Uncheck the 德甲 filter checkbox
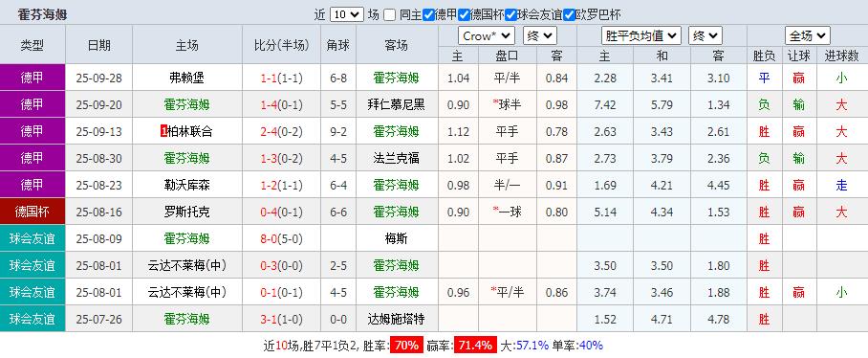This screenshot has height=358, width=868. pyautogui.click(x=428, y=15)
